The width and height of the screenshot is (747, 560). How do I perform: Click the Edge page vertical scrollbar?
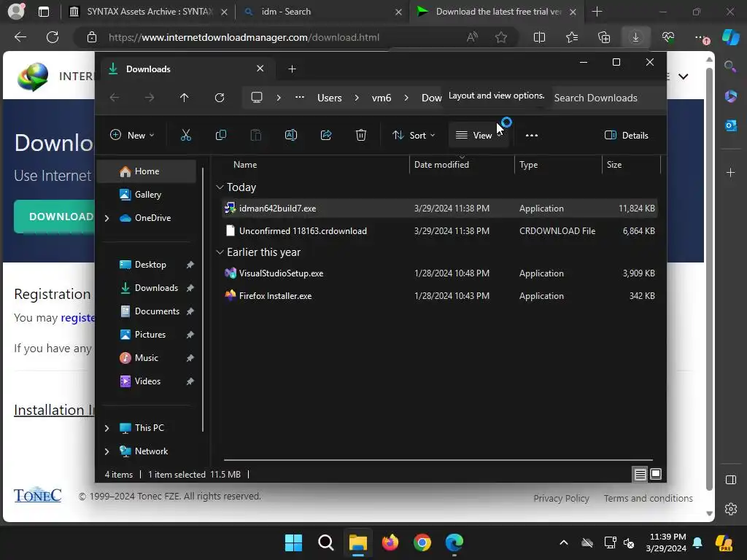click(x=709, y=279)
